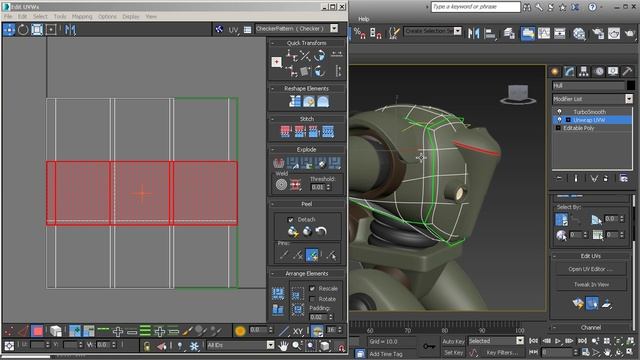The height and width of the screenshot is (360, 640).
Task: Click the ViewCube in the viewport
Action: [518, 94]
